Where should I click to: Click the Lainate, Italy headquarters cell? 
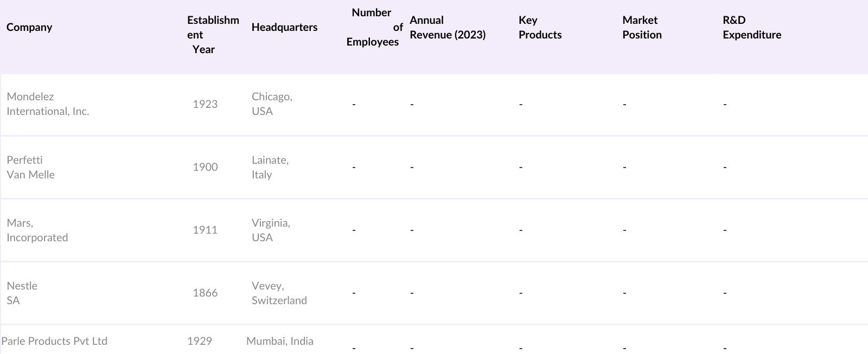click(x=270, y=167)
